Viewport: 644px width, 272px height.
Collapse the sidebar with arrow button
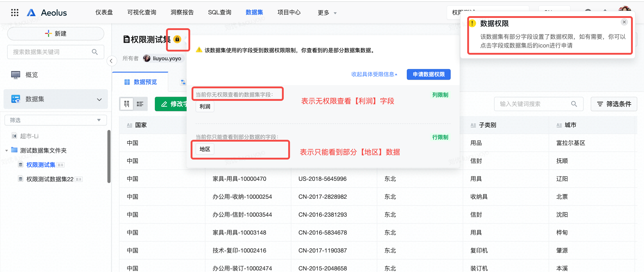click(x=111, y=61)
